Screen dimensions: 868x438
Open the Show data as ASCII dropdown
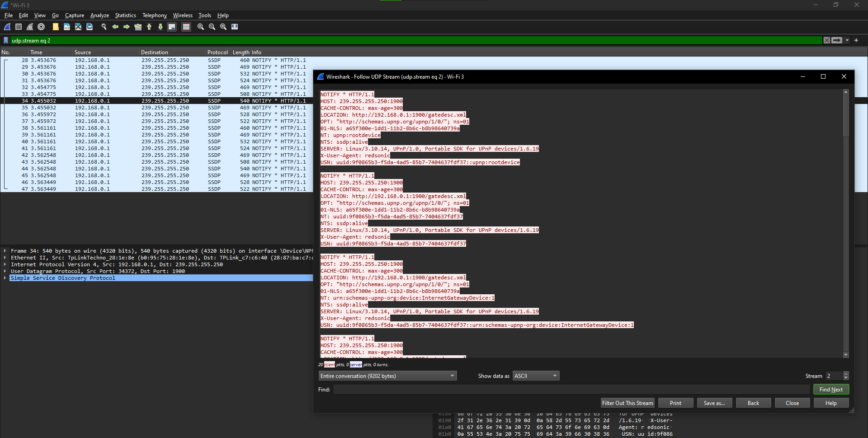click(536, 376)
